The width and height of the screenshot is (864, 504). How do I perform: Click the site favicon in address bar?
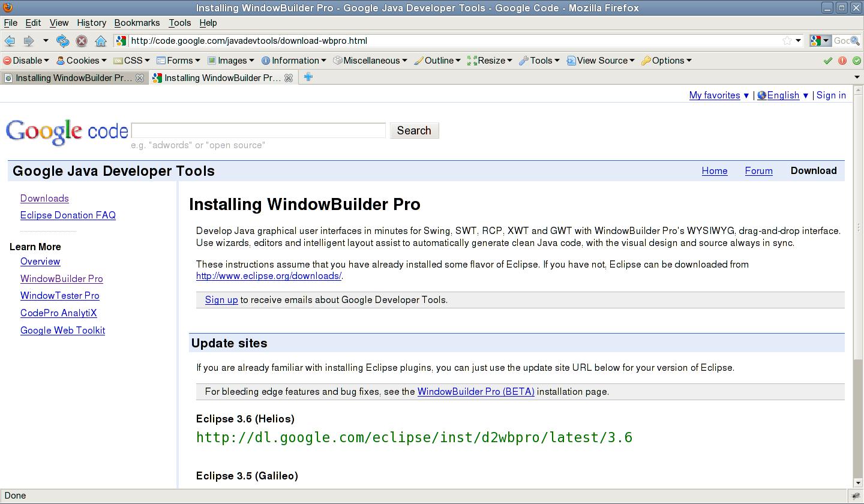click(x=121, y=41)
